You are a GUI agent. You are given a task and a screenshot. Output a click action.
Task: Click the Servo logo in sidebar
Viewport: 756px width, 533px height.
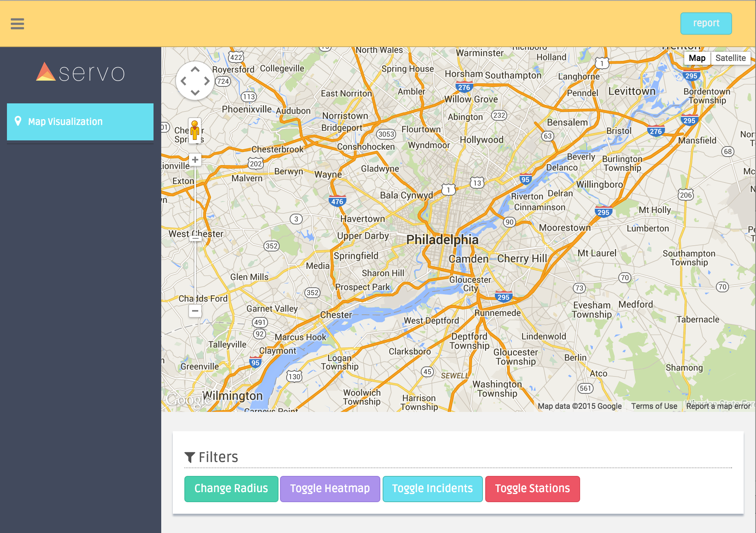coord(80,72)
